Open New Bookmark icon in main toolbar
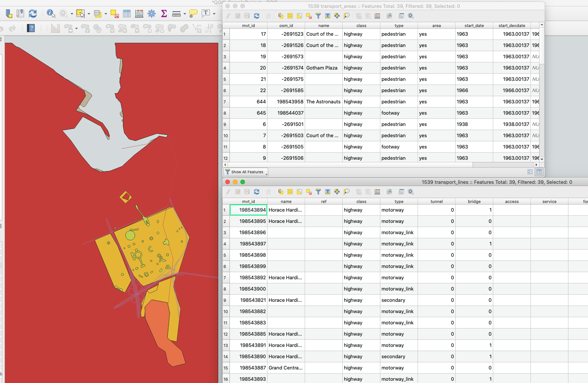Viewport: 588px width, 383px height. (9, 14)
